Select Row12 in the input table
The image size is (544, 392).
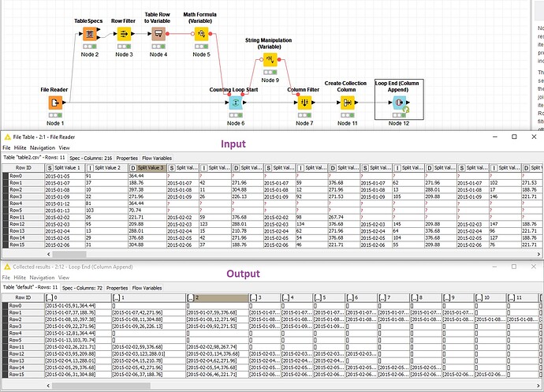23,224
